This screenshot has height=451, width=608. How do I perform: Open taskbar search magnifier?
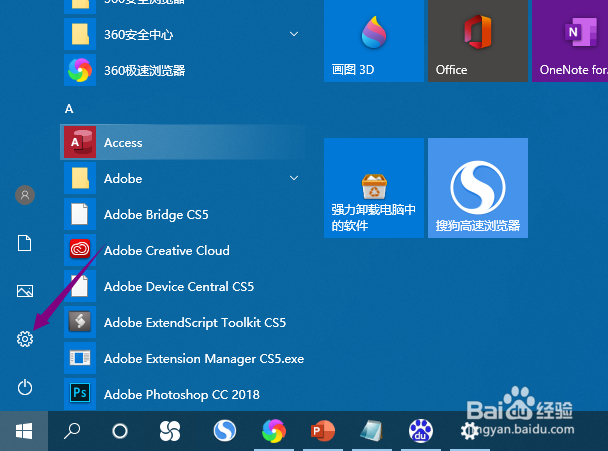[x=72, y=431]
